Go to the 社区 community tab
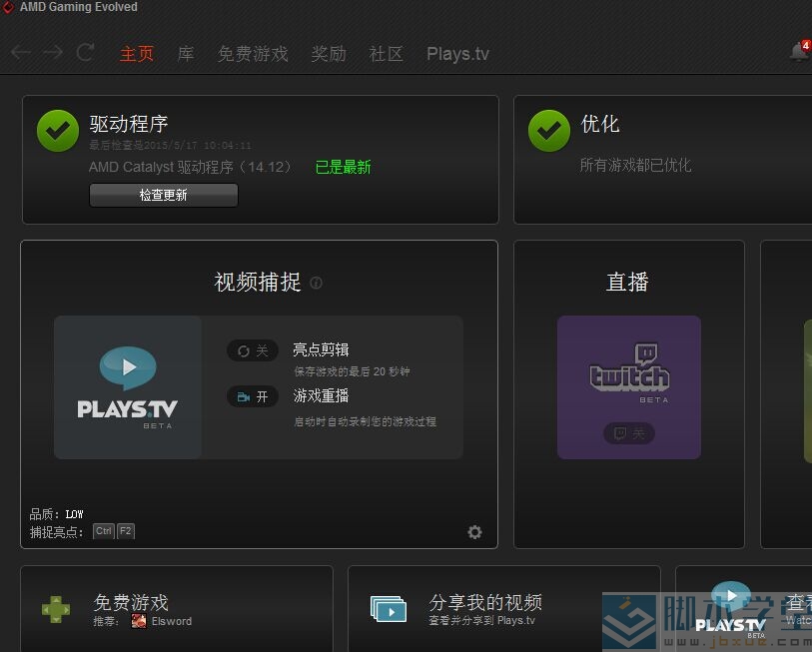Screen dimensions: 812x652 [386, 53]
